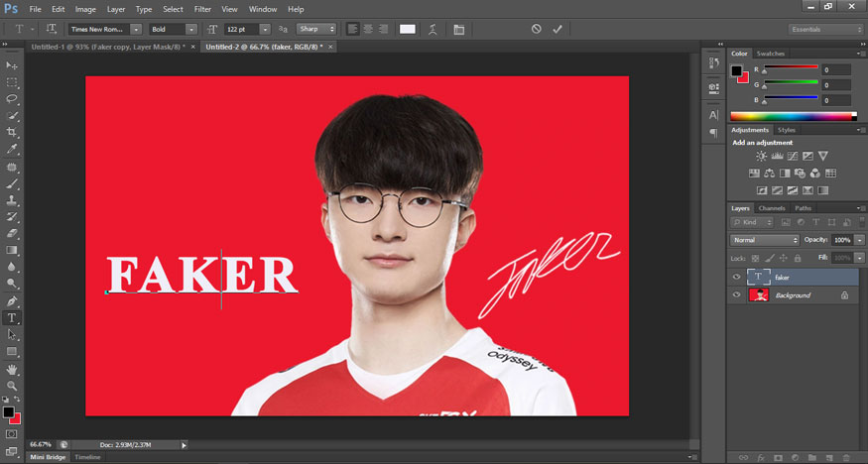Click the text color swatch in options bar

[408, 30]
